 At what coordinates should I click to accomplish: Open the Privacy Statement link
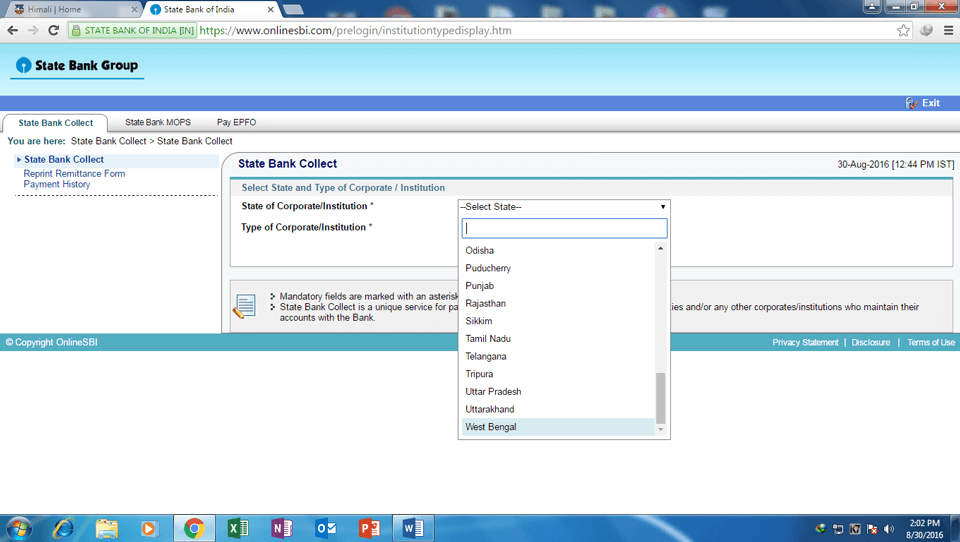805,343
